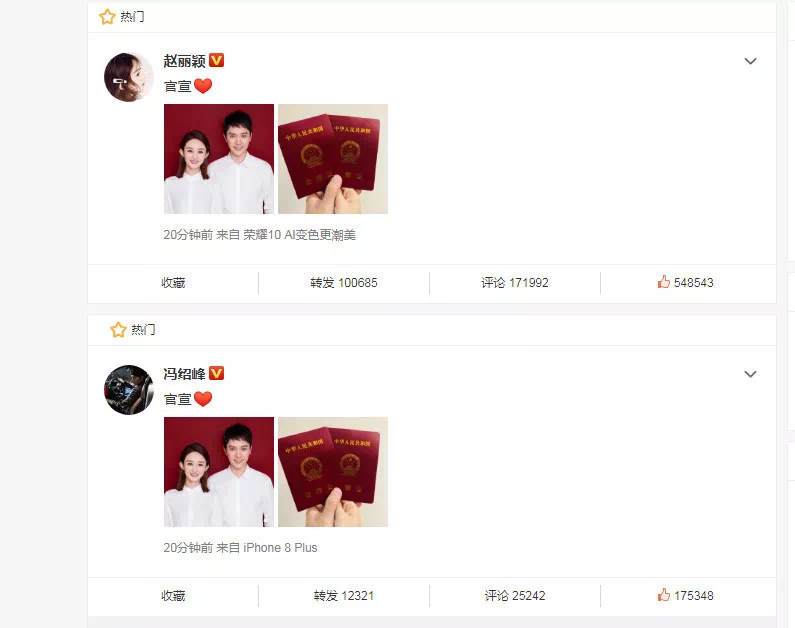View couple photo thumbnail in 赵丽颖's post

pos(219,159)
